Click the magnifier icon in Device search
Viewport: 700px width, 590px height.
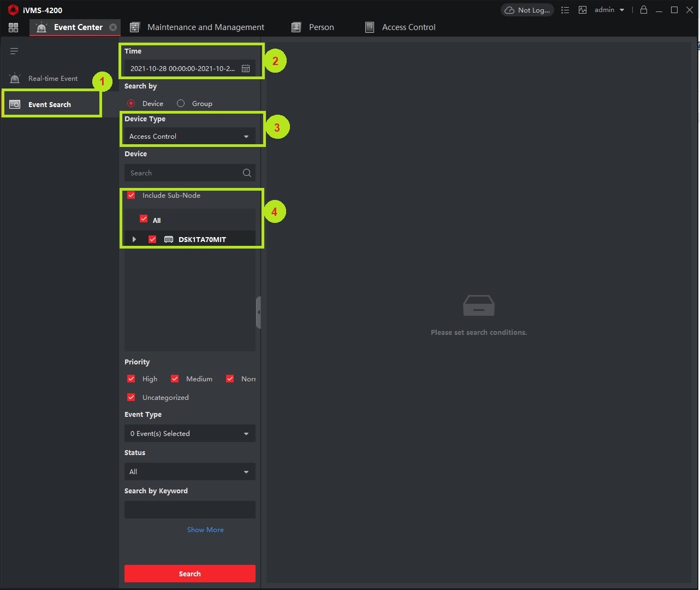pyautogui.click(x=247, y=173)
